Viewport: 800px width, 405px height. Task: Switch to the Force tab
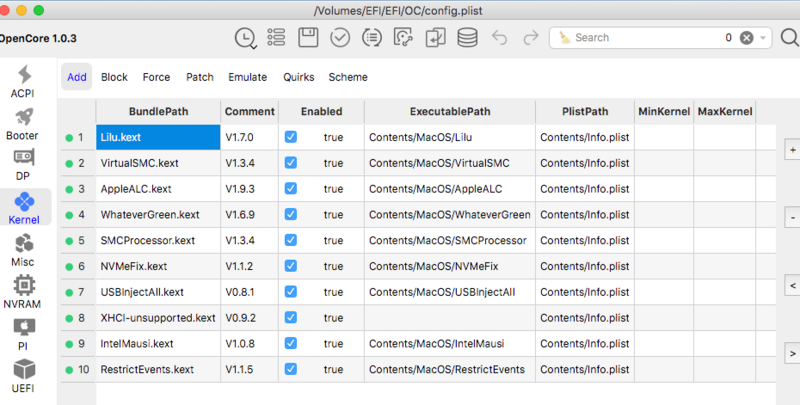[156, 77]
